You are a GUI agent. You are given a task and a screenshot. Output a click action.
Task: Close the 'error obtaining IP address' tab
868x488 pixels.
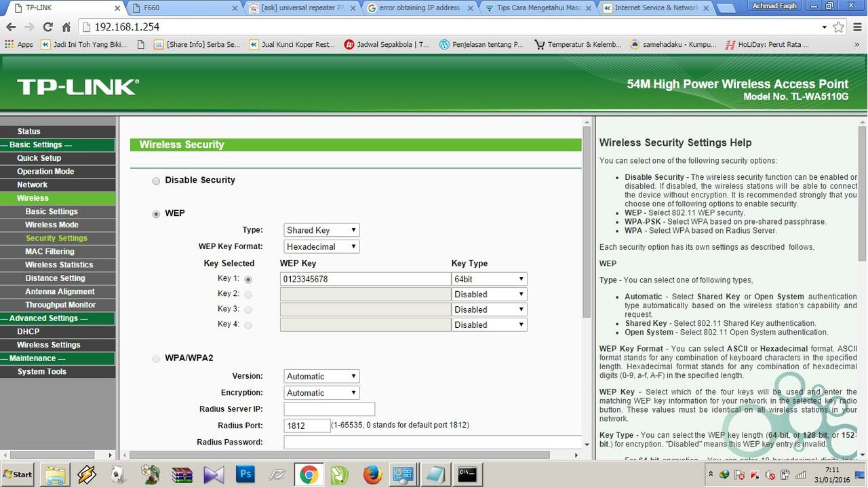pyautogui.click(x=471, y=8)
